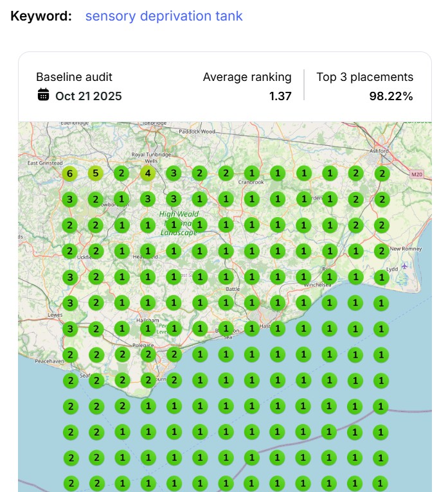Click the New Romney map label
Screen dimensions: 448x492
405,249
